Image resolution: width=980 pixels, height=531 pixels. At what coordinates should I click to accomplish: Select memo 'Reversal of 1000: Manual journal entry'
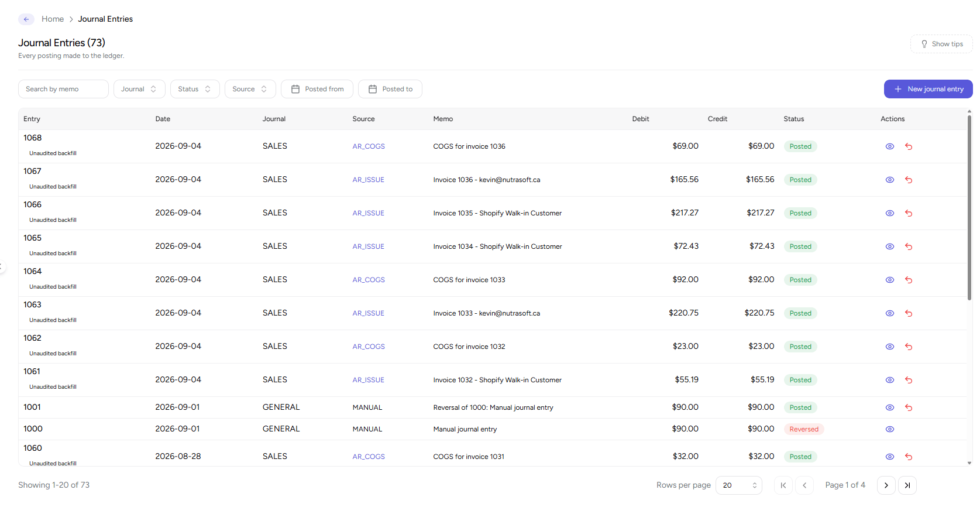tap(493, 407)
